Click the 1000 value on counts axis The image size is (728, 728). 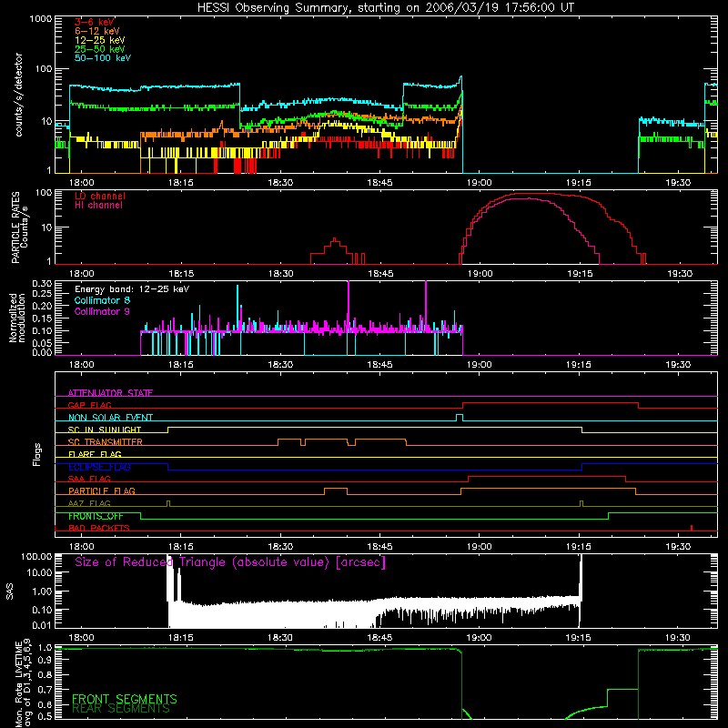(41, 19)
